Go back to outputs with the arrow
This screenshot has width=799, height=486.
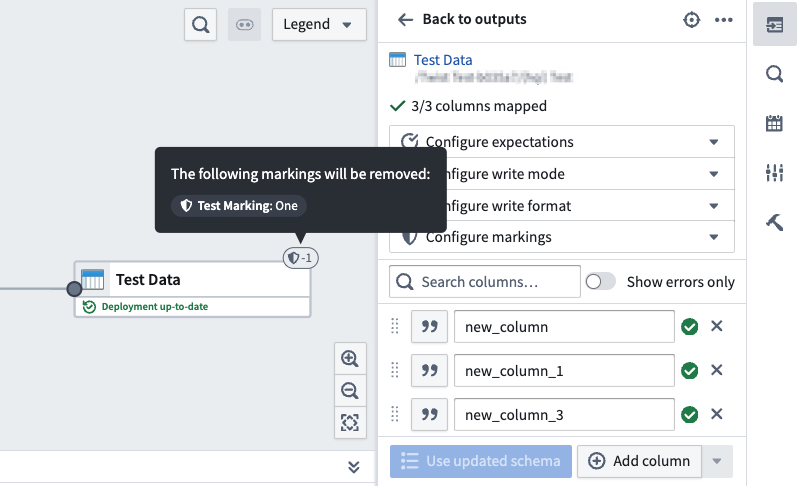(405, 20)
